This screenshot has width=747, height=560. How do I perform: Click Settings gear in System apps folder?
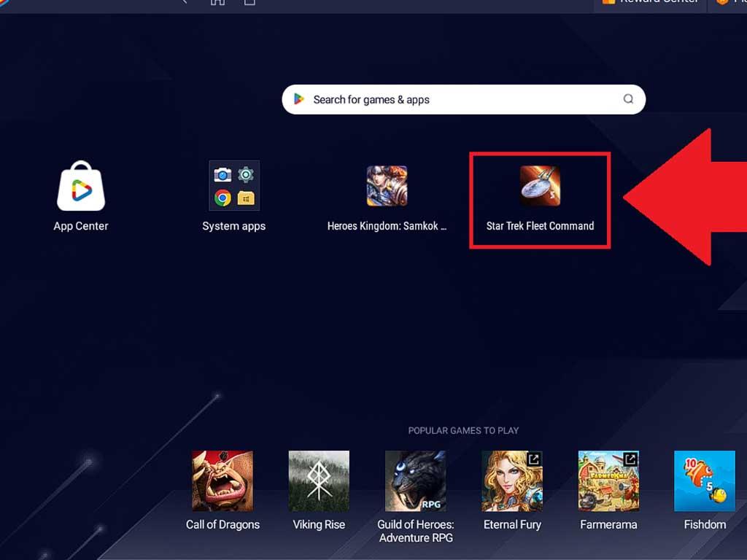coord(246,175)
